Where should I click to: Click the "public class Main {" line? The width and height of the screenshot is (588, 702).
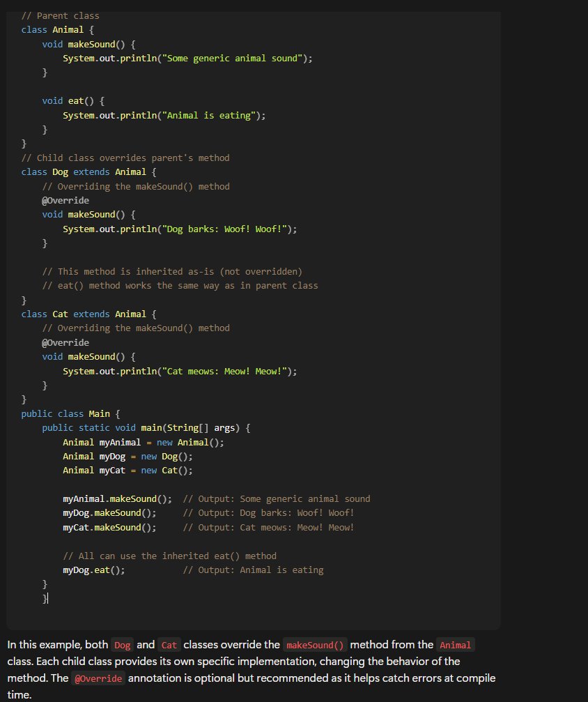point(70,413)
